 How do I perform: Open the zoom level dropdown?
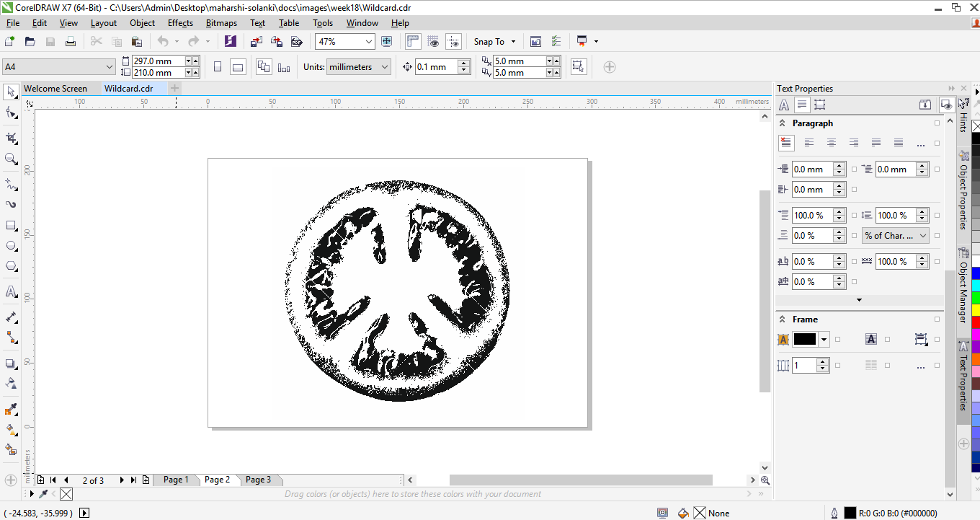pos(369,42)
